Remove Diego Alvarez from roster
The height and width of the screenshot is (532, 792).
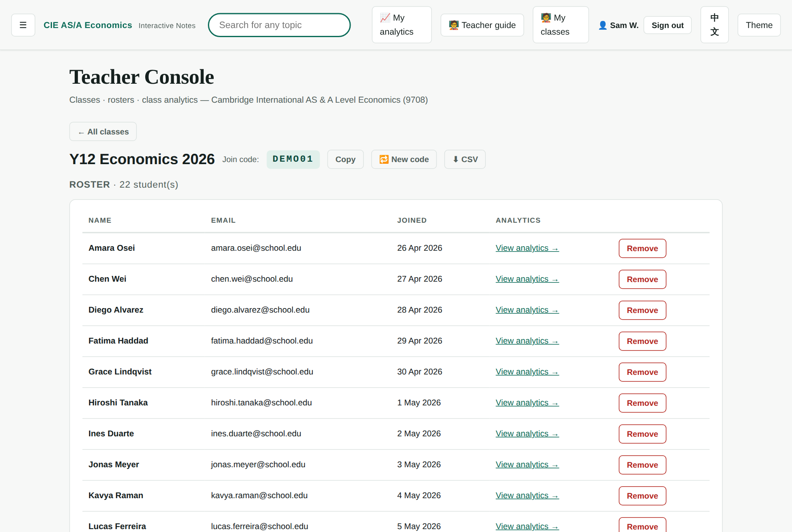tap(642, 310)
